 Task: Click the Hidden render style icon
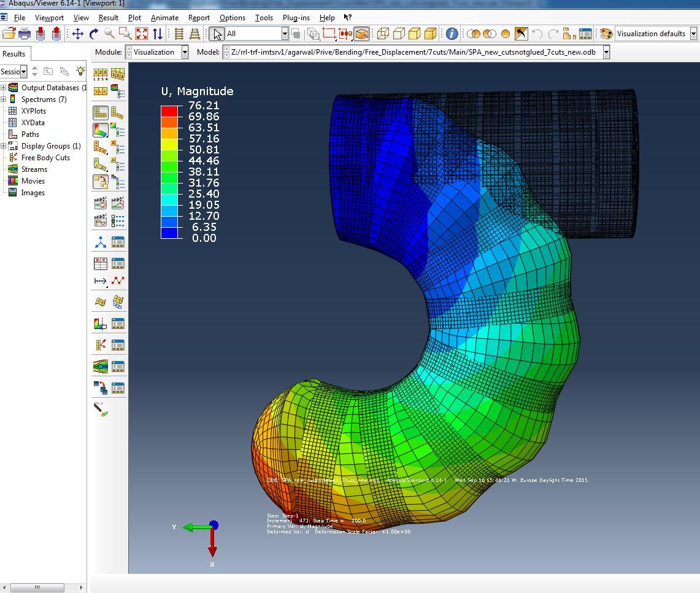399,34
